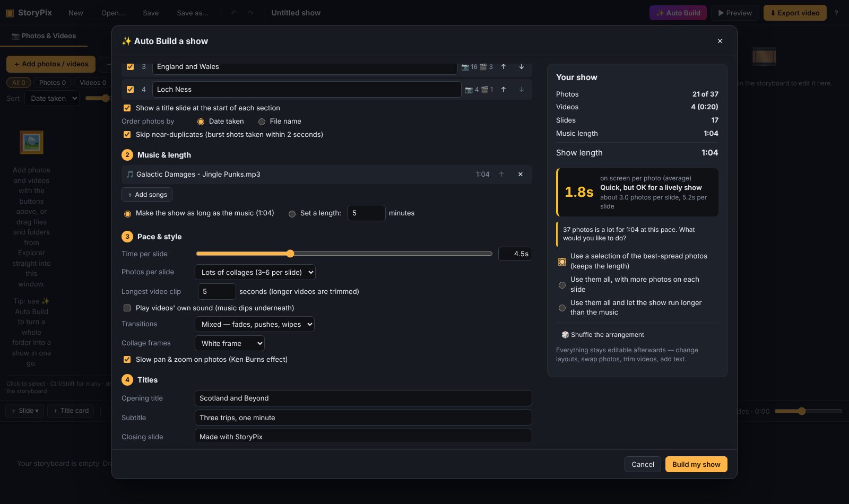Image resolution: width=849 pixels, height=504 pixels.
Task: Move England and Wales section up
Action: point(504,67)
